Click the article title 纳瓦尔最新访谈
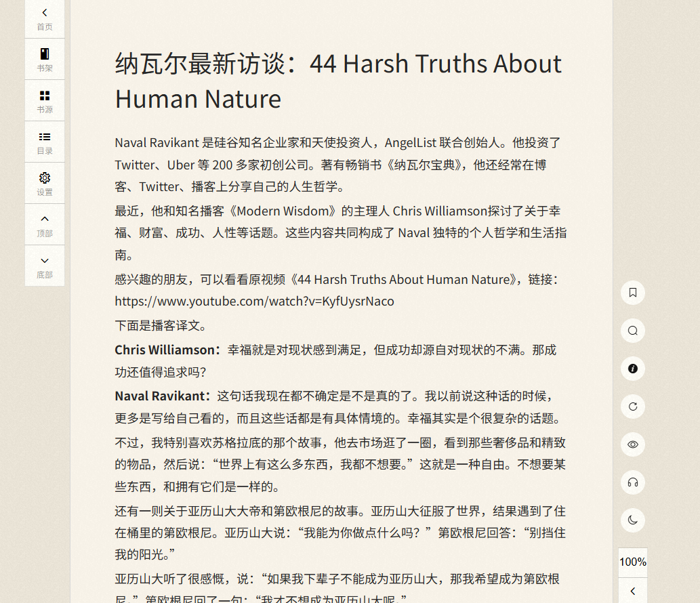The image size is (700, 603). [x=338, y=81]
